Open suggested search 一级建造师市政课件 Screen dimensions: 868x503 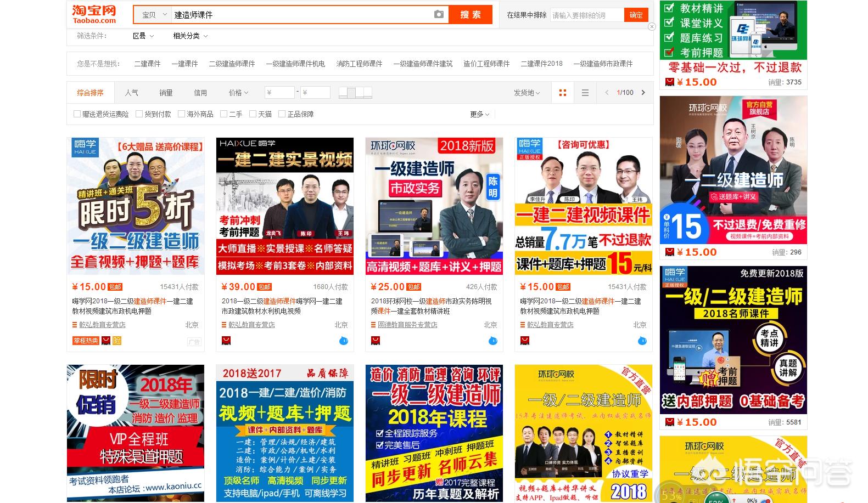click(603, 64)
